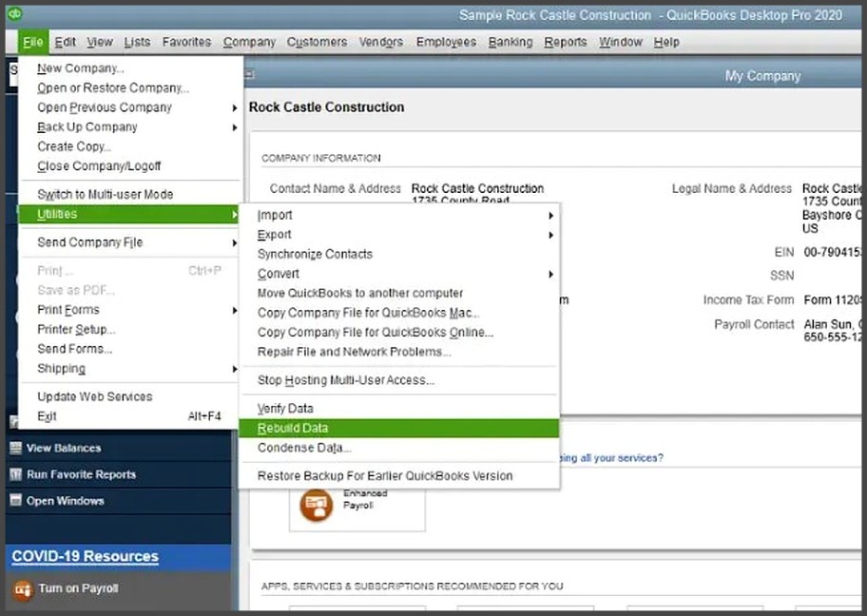This screenshot has height=616, width=867.
Task: Open the Edit menu
Action: pyautogui.click(x=65, y=42)
